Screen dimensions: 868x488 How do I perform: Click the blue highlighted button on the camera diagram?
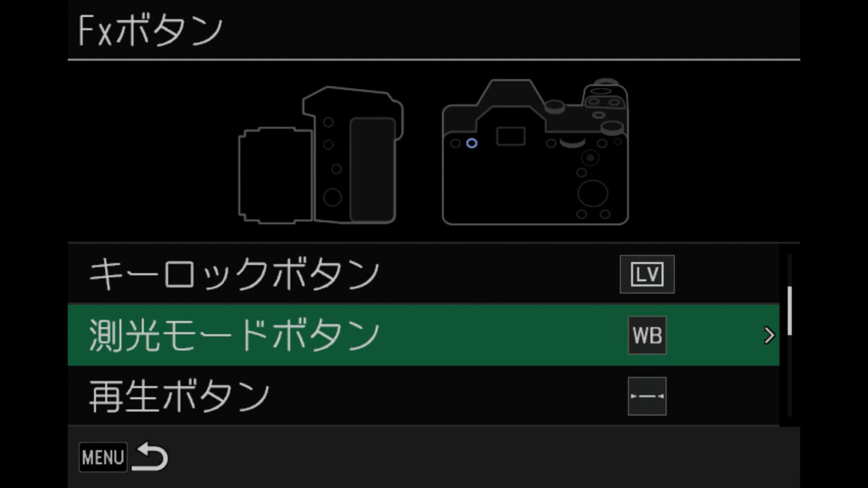pyautogui.click(x=472, y=143)
